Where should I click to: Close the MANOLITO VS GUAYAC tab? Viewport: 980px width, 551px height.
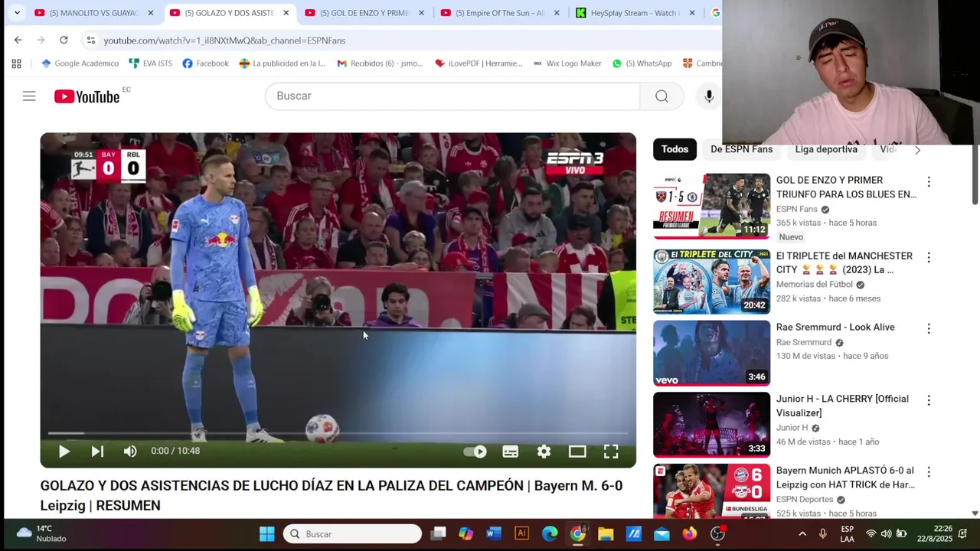tap(151, 13)
